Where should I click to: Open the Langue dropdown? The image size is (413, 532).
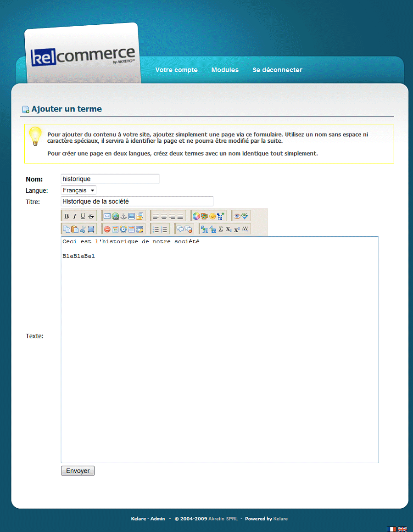(78, 190)
